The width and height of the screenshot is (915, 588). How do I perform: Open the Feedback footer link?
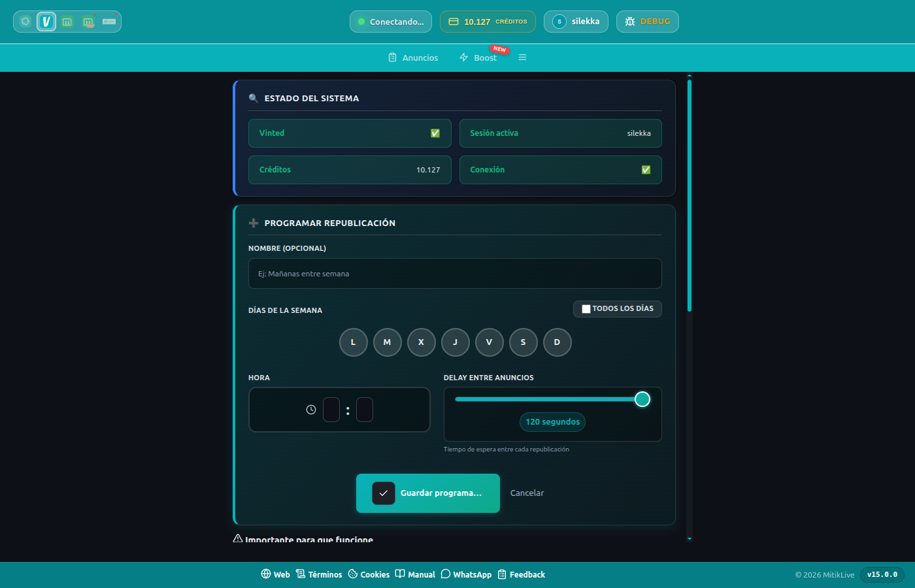pyautogui.click(x=521, y=574)
